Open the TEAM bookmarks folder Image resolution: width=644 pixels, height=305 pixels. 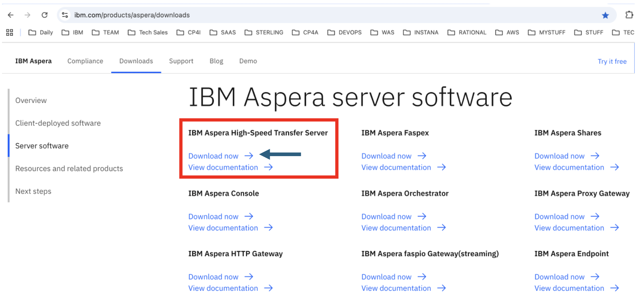click(105, 32)
